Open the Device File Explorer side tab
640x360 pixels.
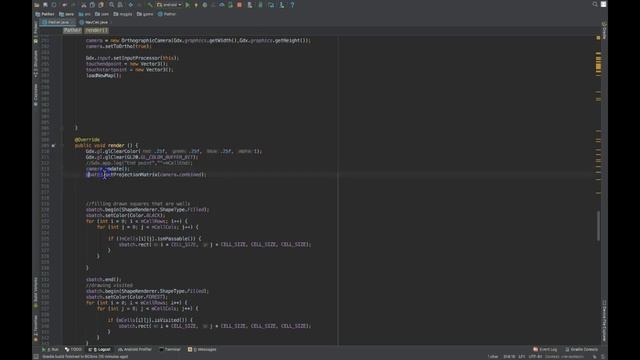[x=604, y=321]
